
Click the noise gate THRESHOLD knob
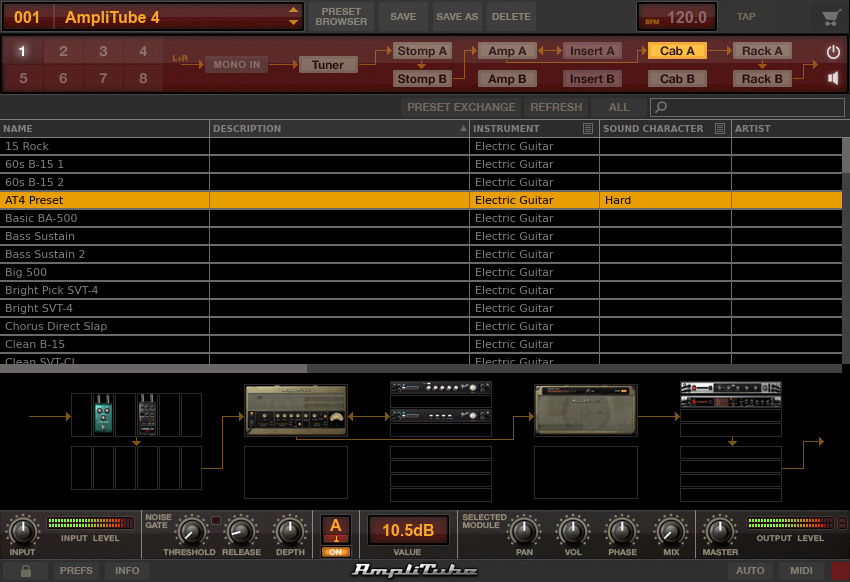coord(191,532)
